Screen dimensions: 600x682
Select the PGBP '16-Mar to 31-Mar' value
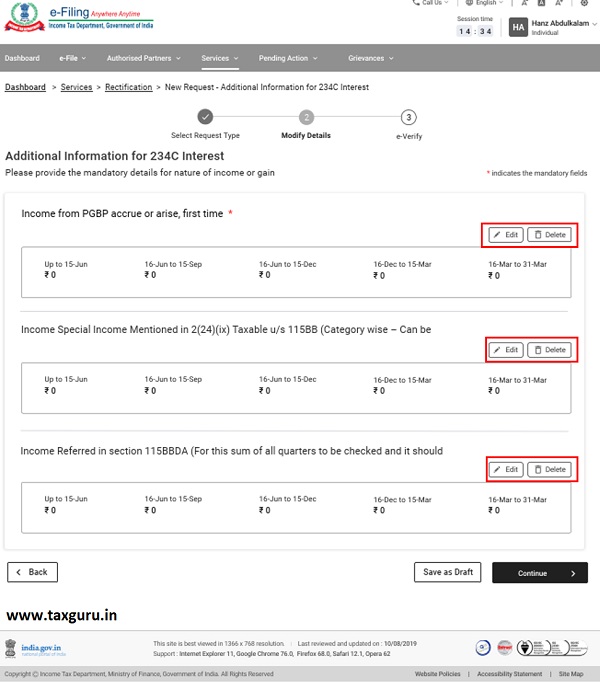pyautogui.click(x=494, y=276)
